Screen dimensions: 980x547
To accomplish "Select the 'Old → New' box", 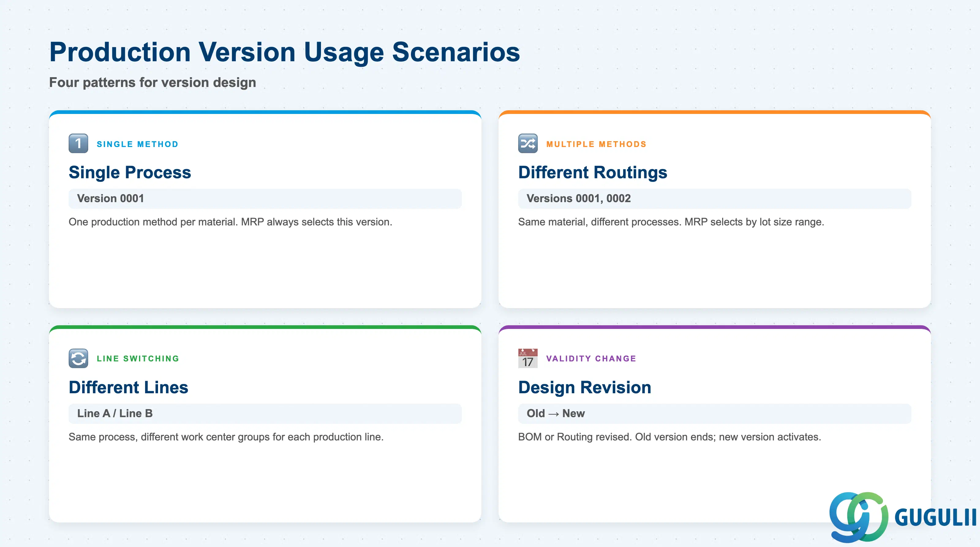I will [x=714, y=413].
